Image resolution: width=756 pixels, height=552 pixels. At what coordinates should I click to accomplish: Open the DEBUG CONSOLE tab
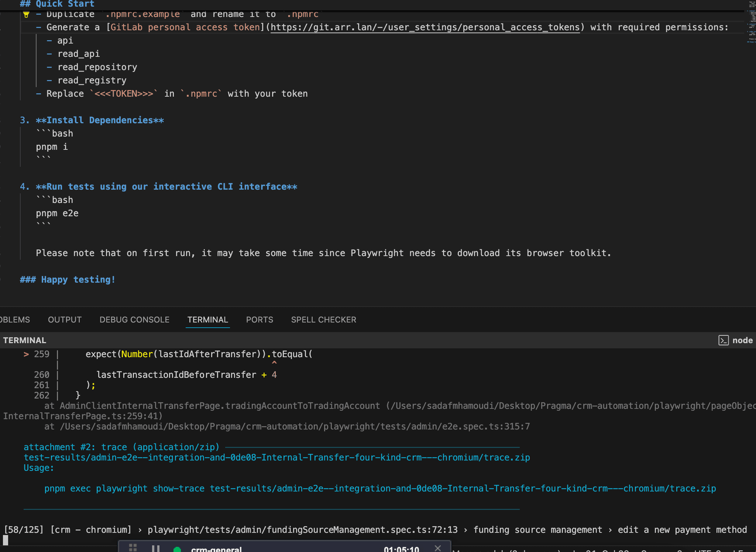pos(134,320)
